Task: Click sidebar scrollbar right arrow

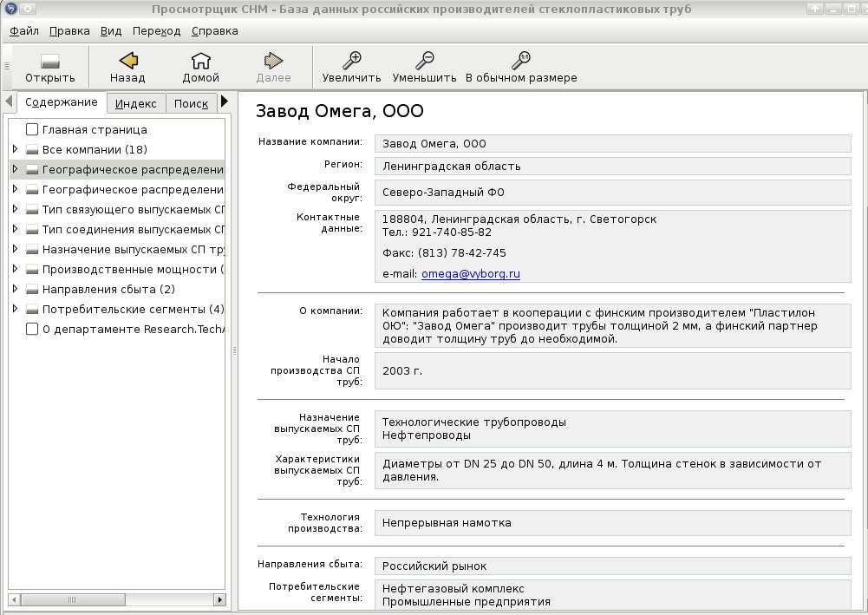Action: [x=219, y=599]
